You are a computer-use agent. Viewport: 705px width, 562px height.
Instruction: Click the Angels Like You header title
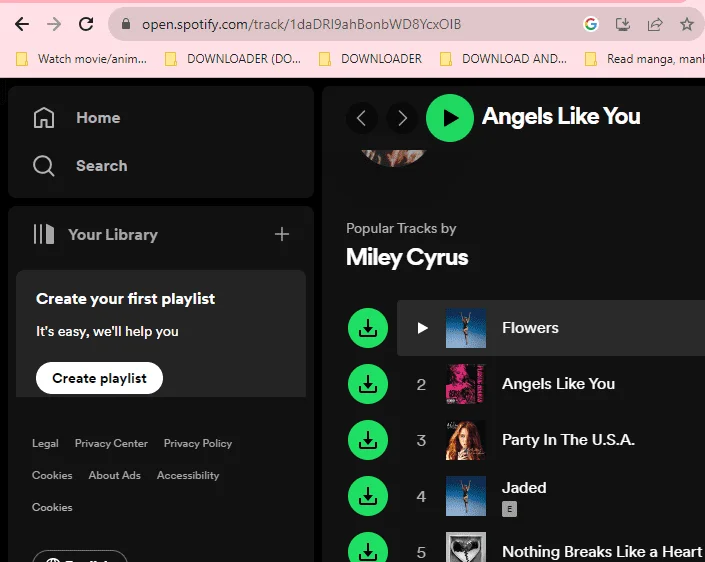tap(561, 116)
